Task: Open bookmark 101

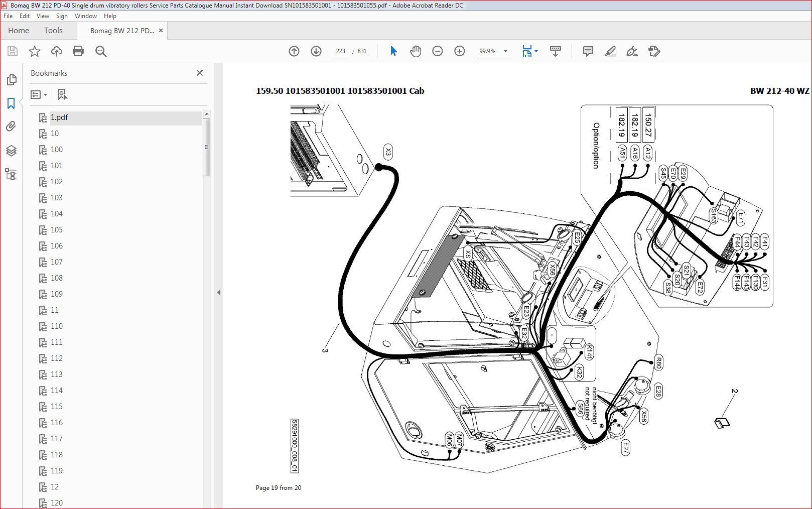Action: (x=56, y=166)
